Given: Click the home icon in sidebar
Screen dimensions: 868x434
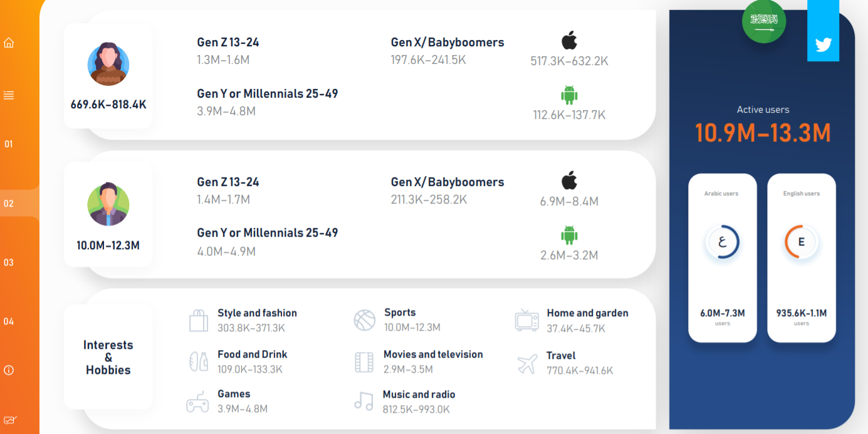Looking at the screenshot, I should tap(9, 43).
